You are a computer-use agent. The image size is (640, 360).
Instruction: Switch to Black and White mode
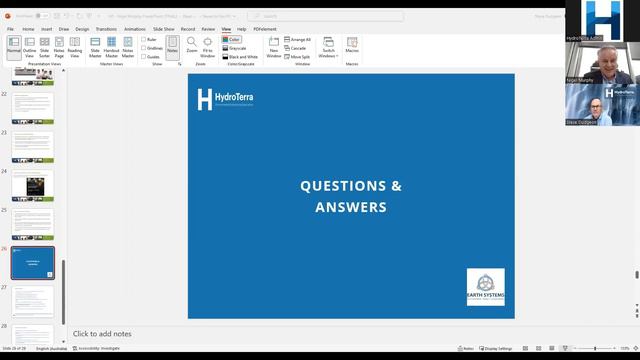click(x=240, y=57)
